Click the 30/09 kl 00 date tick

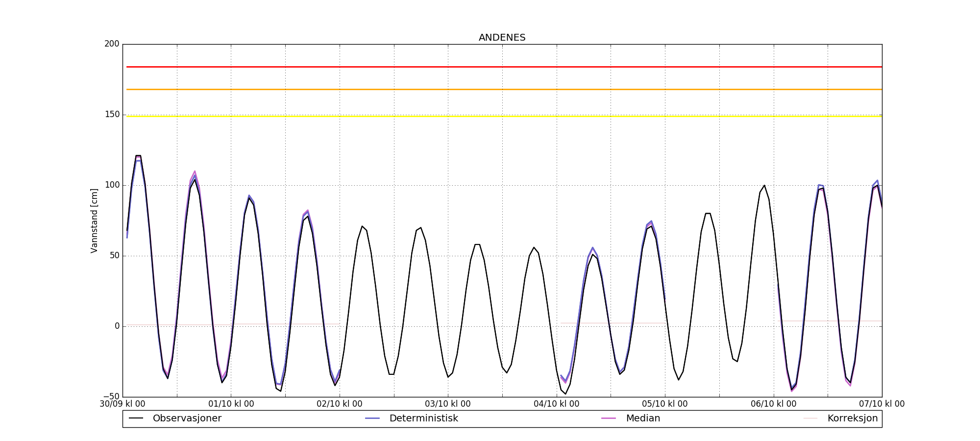tap(122, 404)
